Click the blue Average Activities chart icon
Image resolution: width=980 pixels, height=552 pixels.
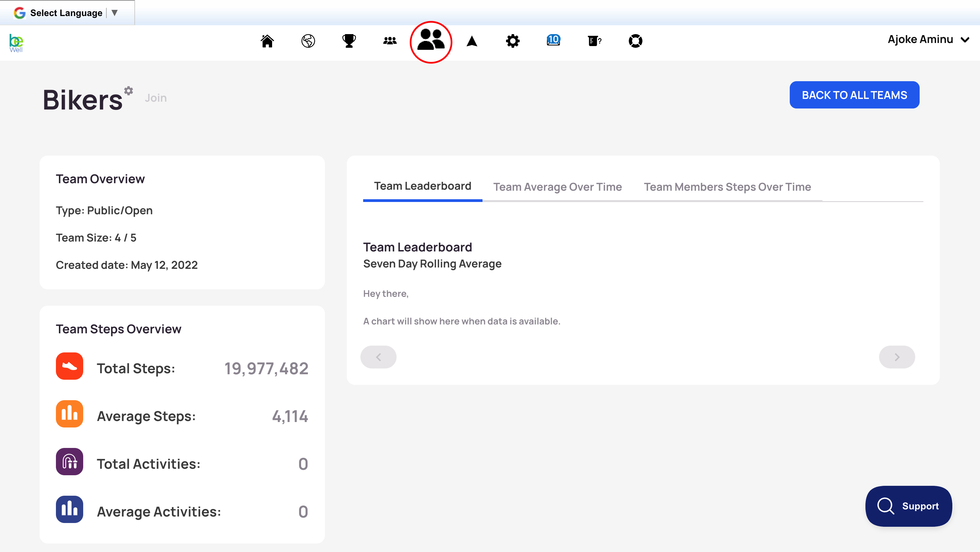70,509
